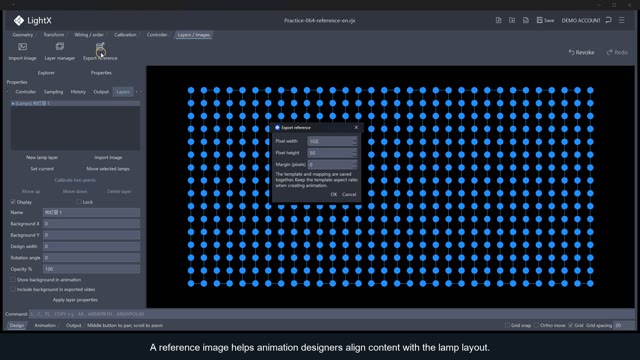Select the Calibration tab
Viewport: 640px width, 360px height.
point(125,35)
